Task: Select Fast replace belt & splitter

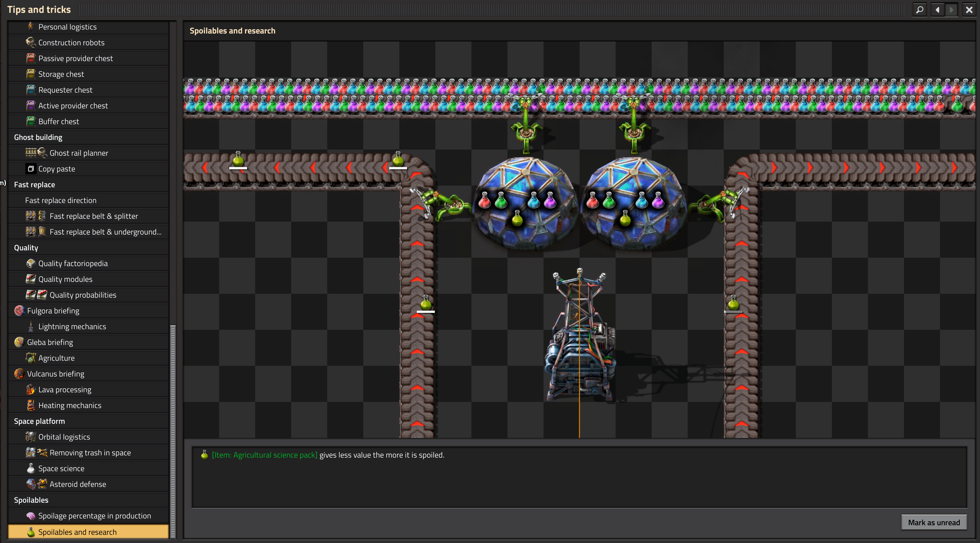Action: [88, 216]
